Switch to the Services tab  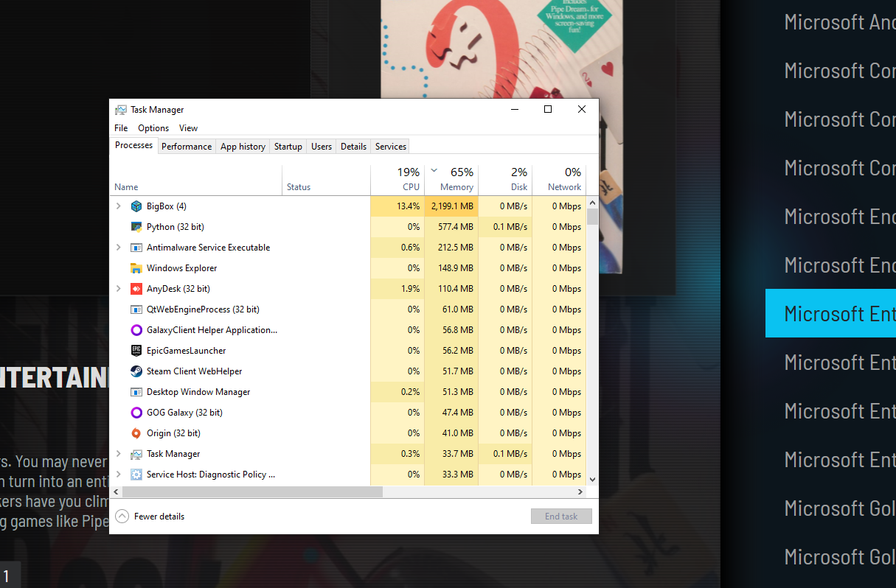point(391,147)
